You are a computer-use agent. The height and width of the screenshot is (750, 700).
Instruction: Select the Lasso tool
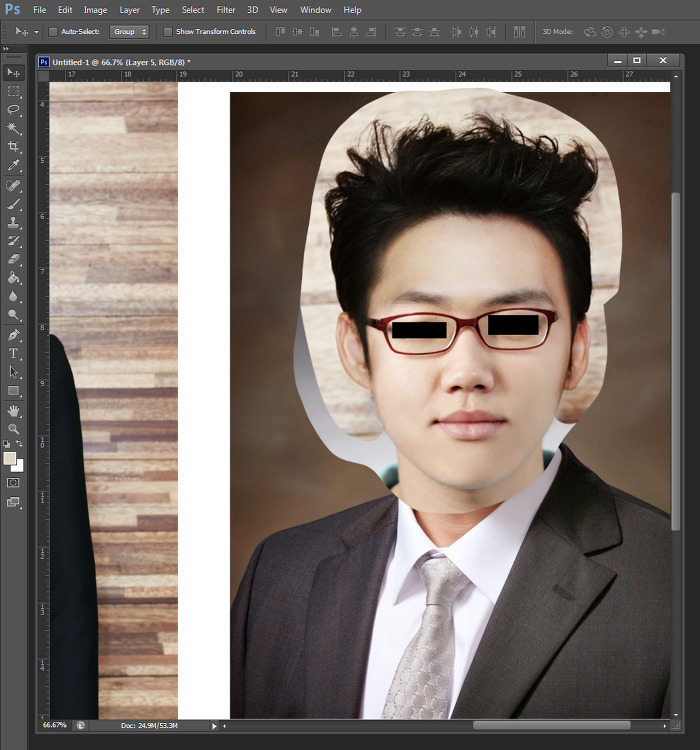[14, 110]
